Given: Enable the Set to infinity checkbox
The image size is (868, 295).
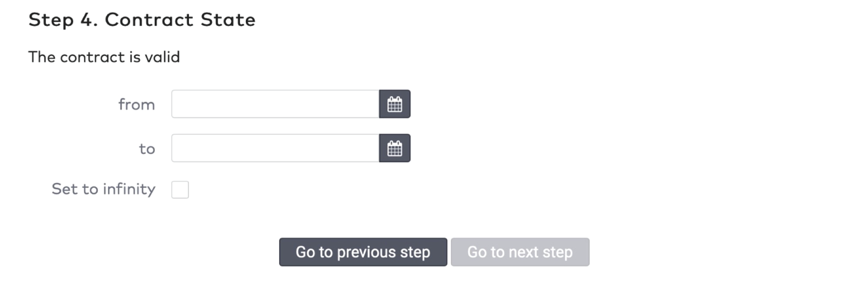Looking at the screenshot, I should (x=180, y=190).
